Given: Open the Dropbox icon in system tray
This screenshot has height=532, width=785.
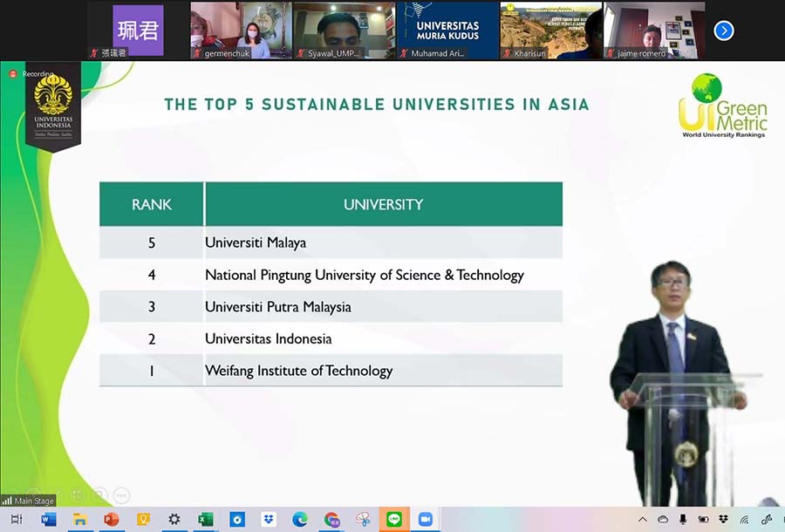Looking at the screenshot, I should click(723, 520).
